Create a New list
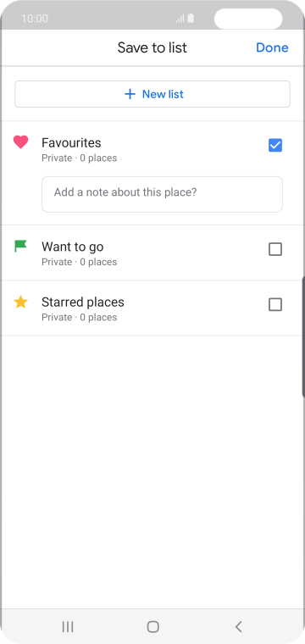Screen dimensions: 305x644 pos(152,94)
